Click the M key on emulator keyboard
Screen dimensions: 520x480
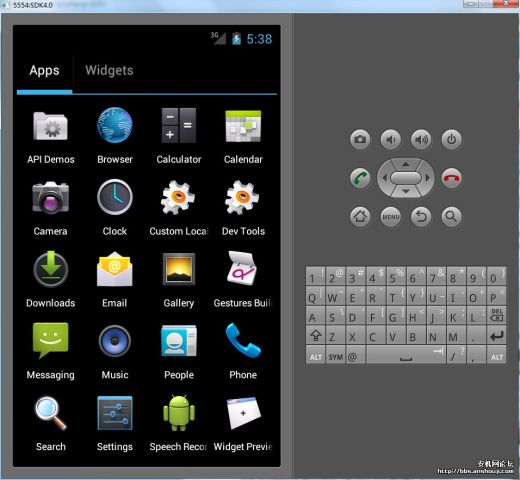point(456,335)
